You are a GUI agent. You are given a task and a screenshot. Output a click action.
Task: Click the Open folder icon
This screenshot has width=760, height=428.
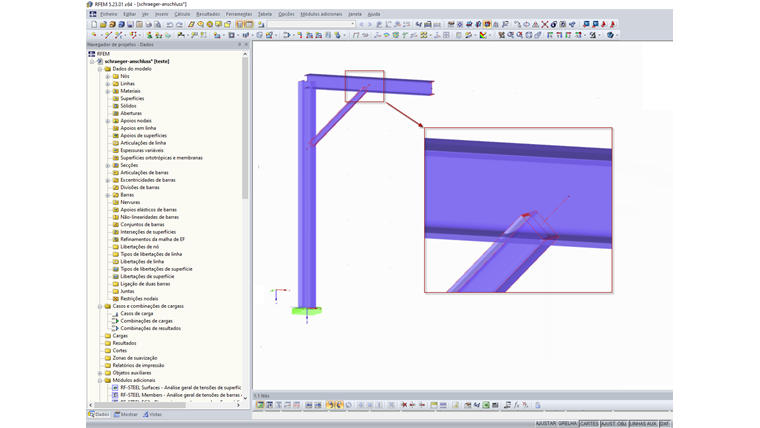click(103, 24)
